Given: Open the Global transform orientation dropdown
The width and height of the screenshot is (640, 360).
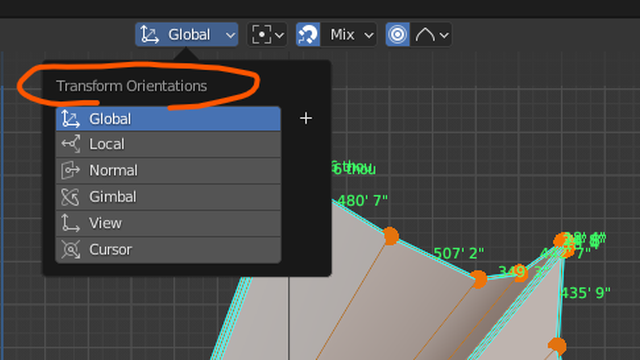Looking at the screenshot, I should pyautogui.click(x=187, y=35).
